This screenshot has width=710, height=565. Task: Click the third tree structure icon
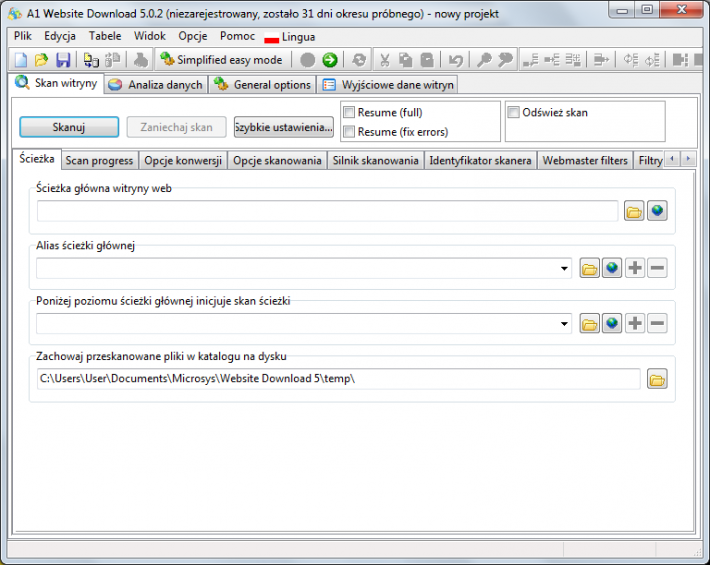click(x=573, y=60)
